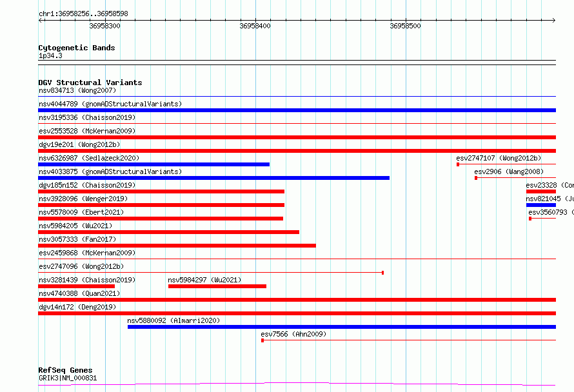The image size is (574, 392).
Task: Select the 1p34.3 band label
Action: coord(50,55)
